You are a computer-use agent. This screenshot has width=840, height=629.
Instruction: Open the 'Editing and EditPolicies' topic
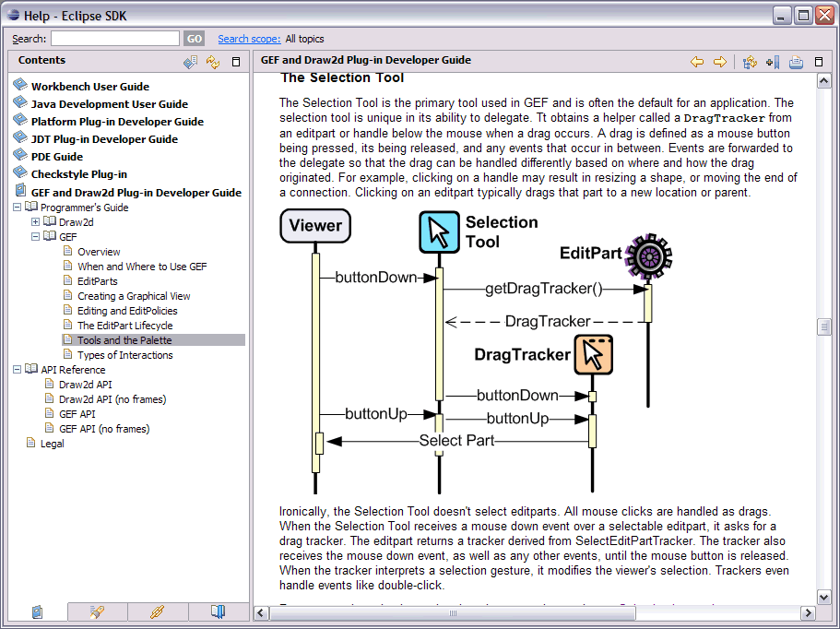[x=127, y=311]
